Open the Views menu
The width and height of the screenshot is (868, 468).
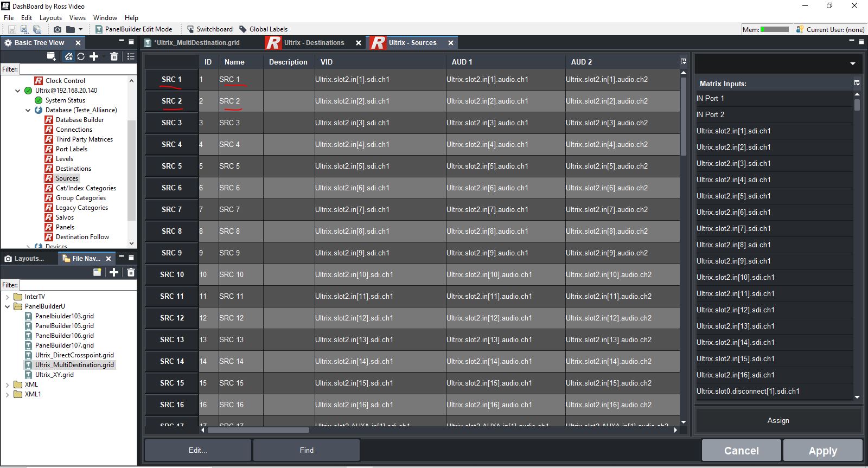tap(78, 18)
